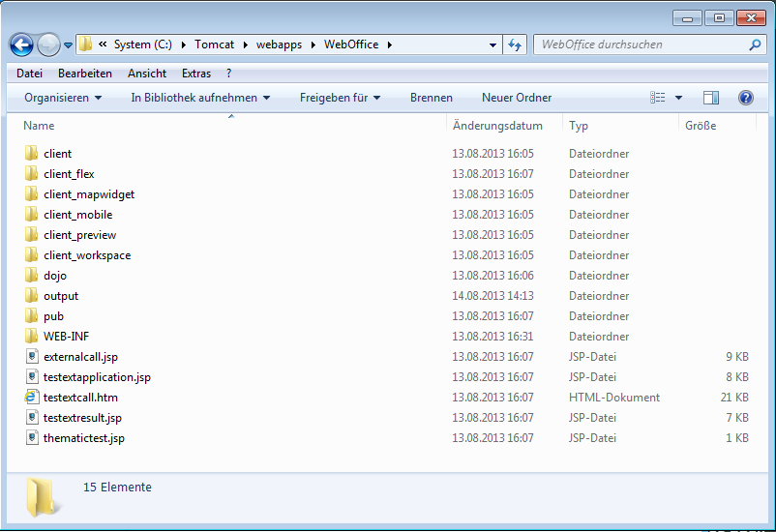Select the client folder icon
Image resolution: width=776 pixels, height=532 pixels.
click(31, 153)
